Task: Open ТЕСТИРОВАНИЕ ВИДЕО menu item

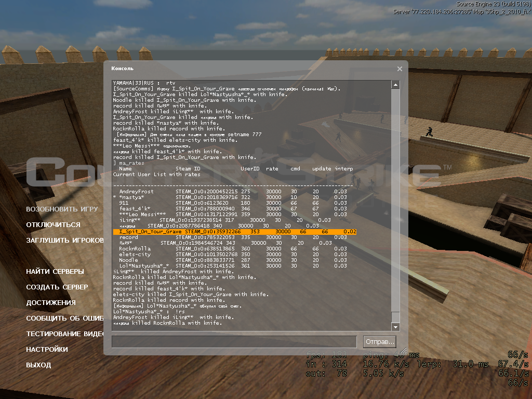Action: click(x=65, y=334)
